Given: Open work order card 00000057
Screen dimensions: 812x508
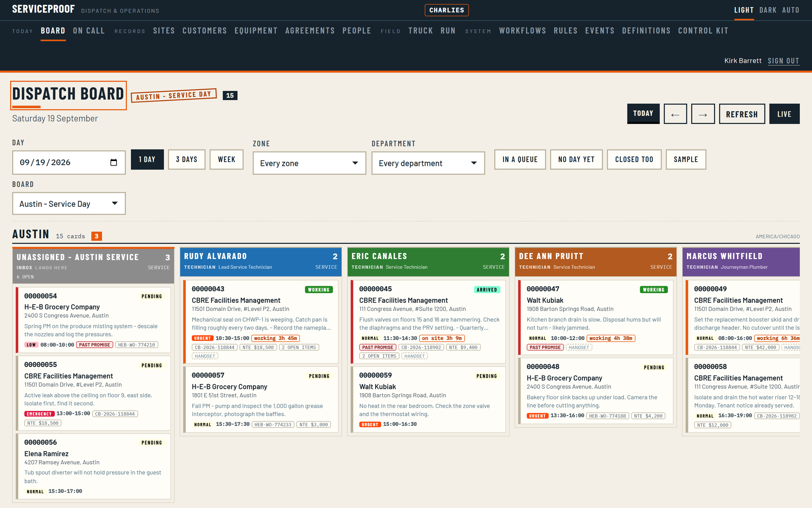Looking at the screenshot, I should tap(261, 399).
